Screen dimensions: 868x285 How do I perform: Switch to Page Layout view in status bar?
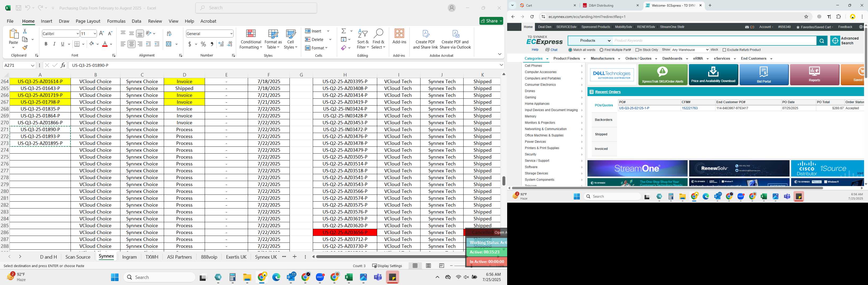428,265
